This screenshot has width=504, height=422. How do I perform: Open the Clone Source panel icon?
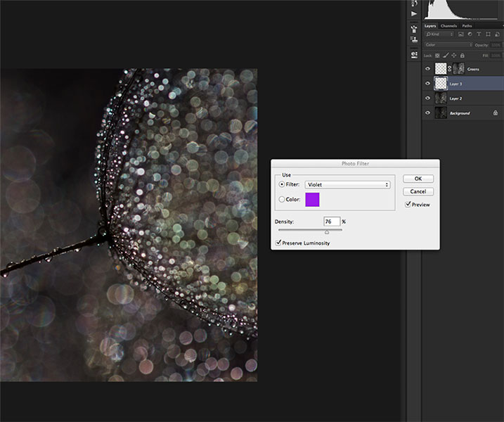pyautogui.click(x=414, y=40)
